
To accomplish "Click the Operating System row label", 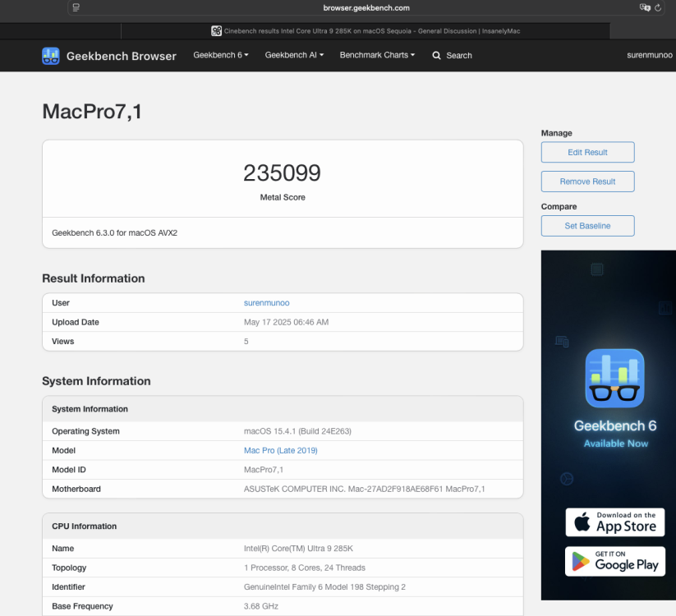I will click(x=85, y=431).
